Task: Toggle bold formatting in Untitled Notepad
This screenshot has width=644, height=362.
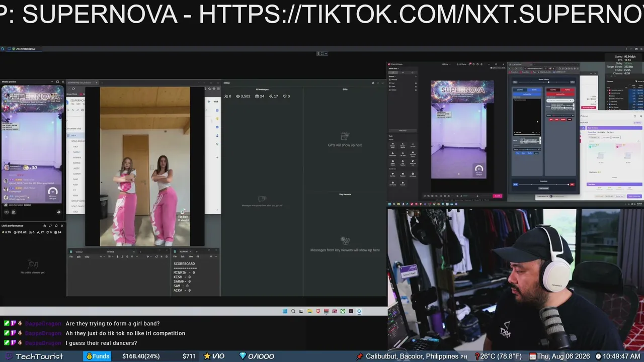Action: 118,256
